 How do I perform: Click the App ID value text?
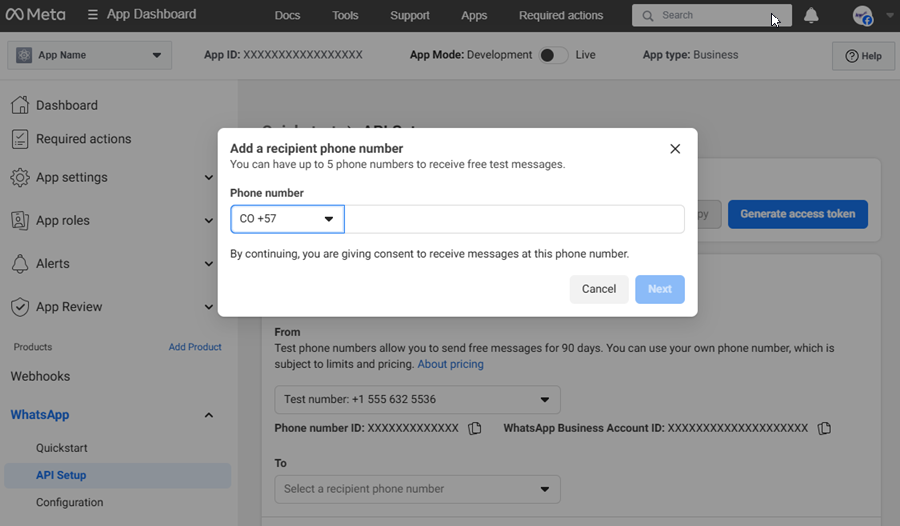tap(303, 55)
